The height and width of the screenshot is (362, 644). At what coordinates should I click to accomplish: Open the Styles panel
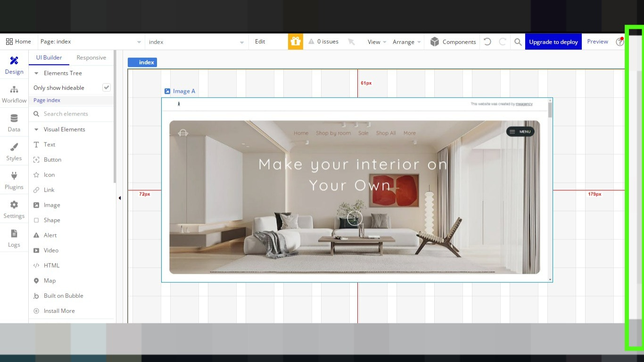(14, 151)
